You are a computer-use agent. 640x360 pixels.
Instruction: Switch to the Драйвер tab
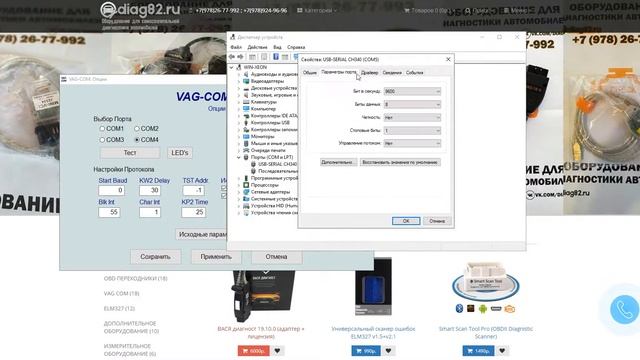tap(369, 73)
